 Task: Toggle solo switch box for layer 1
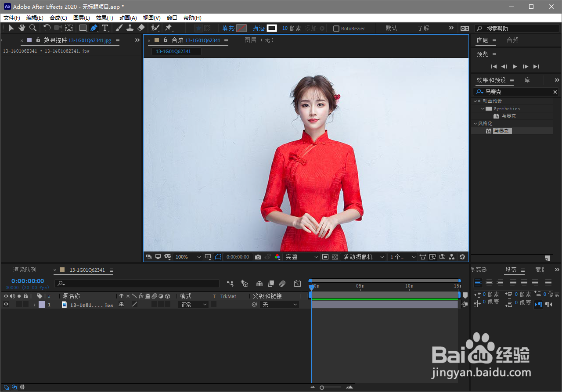point(19,304)
